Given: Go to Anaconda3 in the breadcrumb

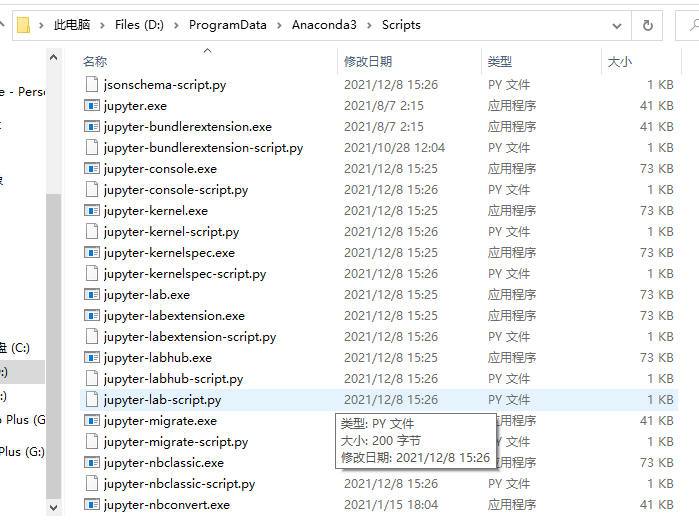Looking at the screenshot, I should coord(324,25).
